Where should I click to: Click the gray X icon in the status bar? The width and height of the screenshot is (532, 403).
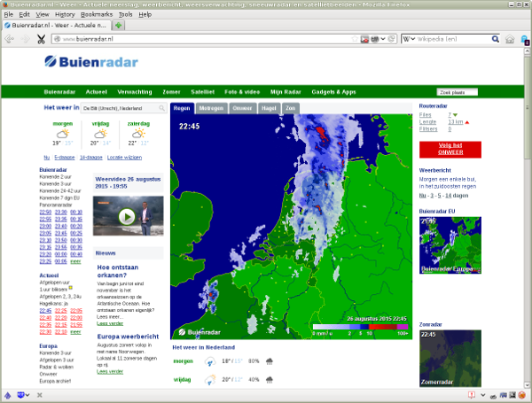click(40, 395)
